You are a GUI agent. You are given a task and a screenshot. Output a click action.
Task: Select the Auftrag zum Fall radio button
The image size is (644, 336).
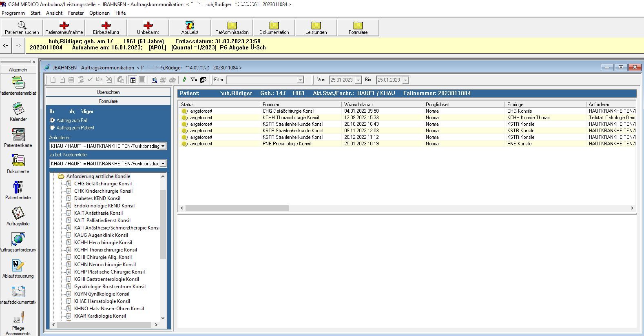[x=52, y=120]
